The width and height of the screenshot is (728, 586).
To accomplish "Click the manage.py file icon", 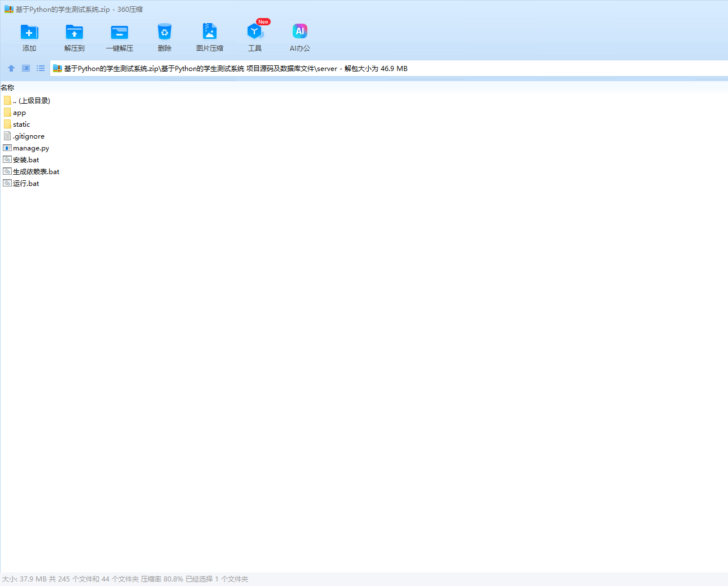I will tap(7, 148).
